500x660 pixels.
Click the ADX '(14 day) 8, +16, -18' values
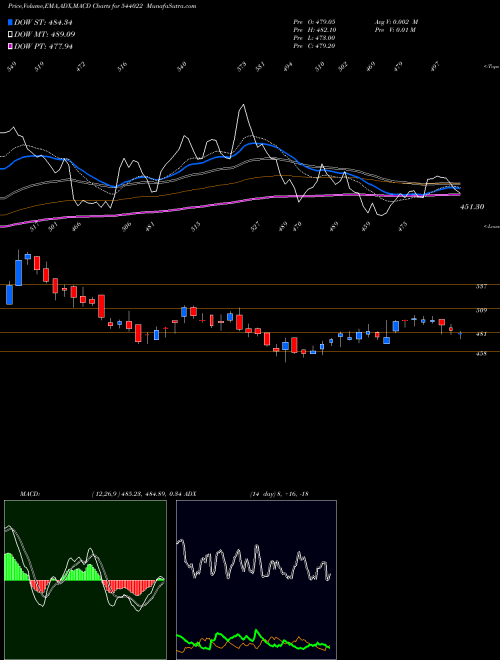279,494
